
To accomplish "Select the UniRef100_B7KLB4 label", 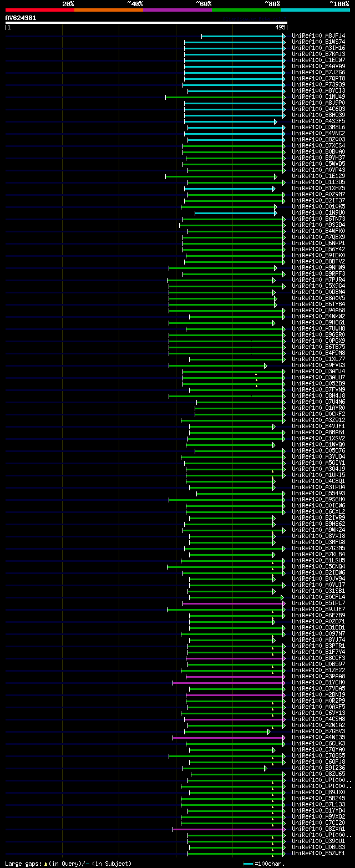I will [x=318, y=554].
